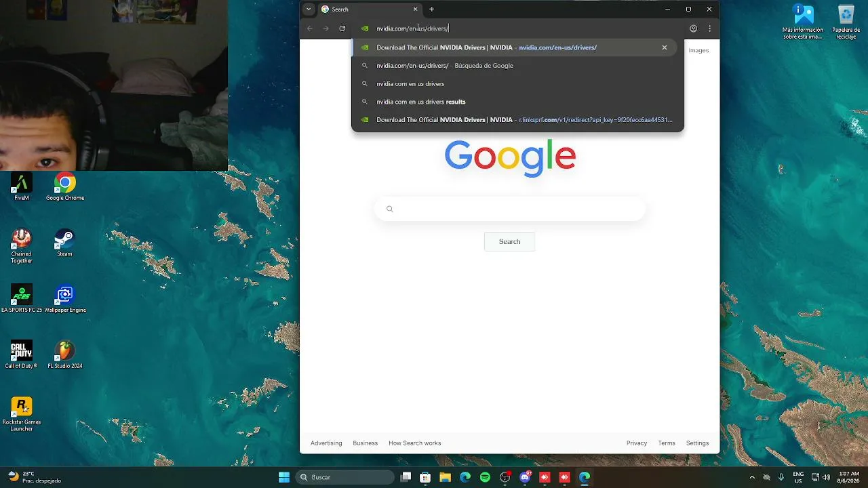Go back using the browser back arrow

click(310, 28)
